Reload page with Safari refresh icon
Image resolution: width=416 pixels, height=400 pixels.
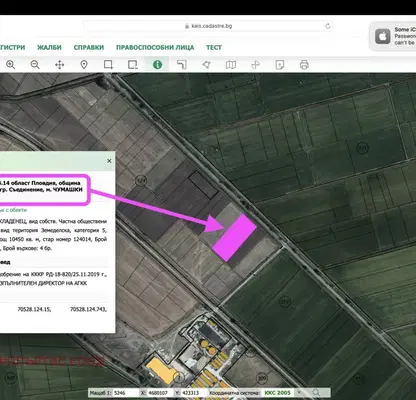[x=328, y=26]
